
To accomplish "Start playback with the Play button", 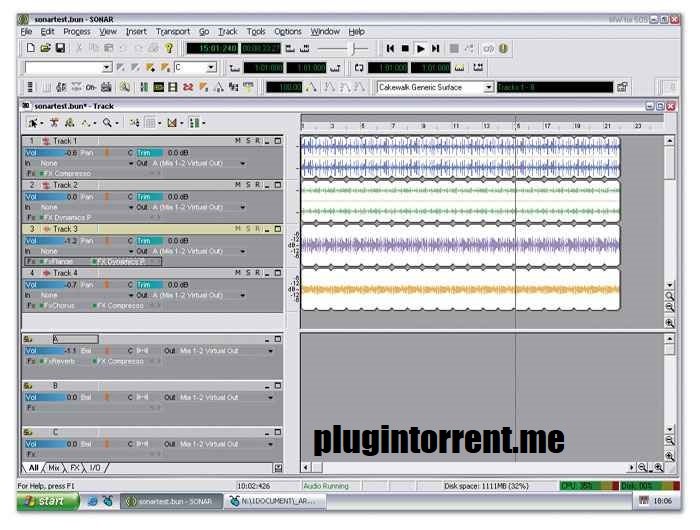I will (420, 48).
